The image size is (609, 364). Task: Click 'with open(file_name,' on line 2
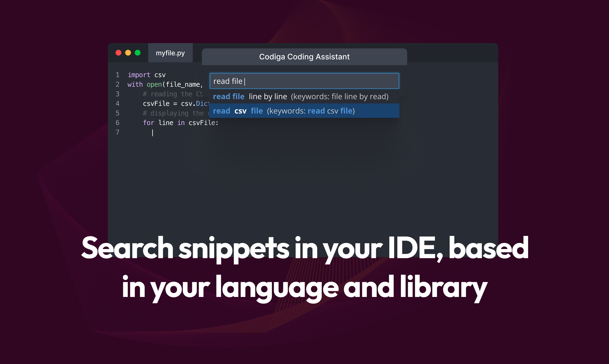coord(165,84)
